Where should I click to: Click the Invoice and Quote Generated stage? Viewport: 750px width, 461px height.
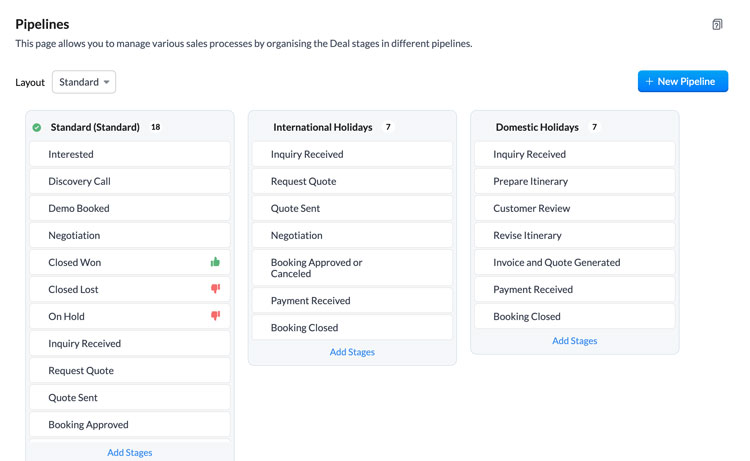tap(574, 263)
